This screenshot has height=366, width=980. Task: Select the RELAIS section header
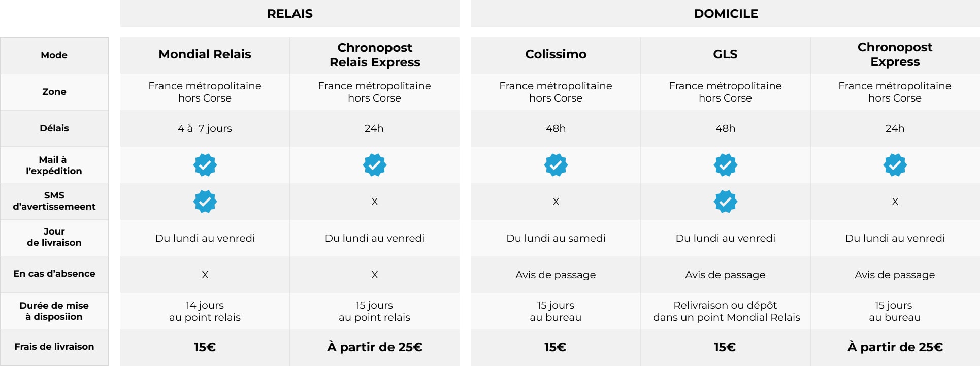tap(290, 14)
